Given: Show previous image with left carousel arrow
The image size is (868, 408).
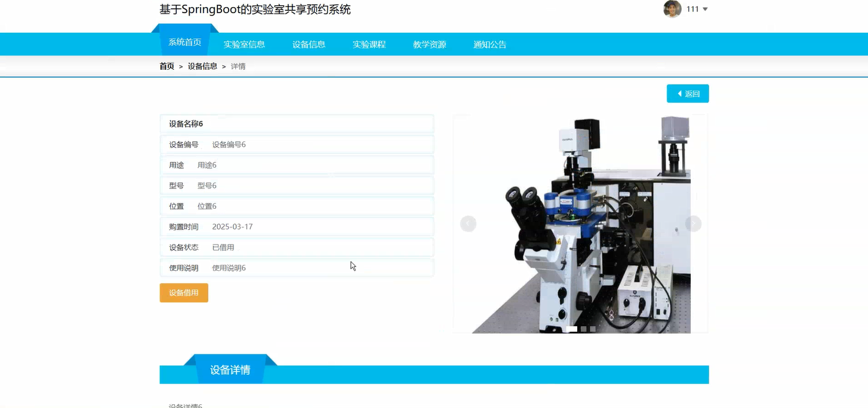Looking at the screenshot, I should coord(468,224).
